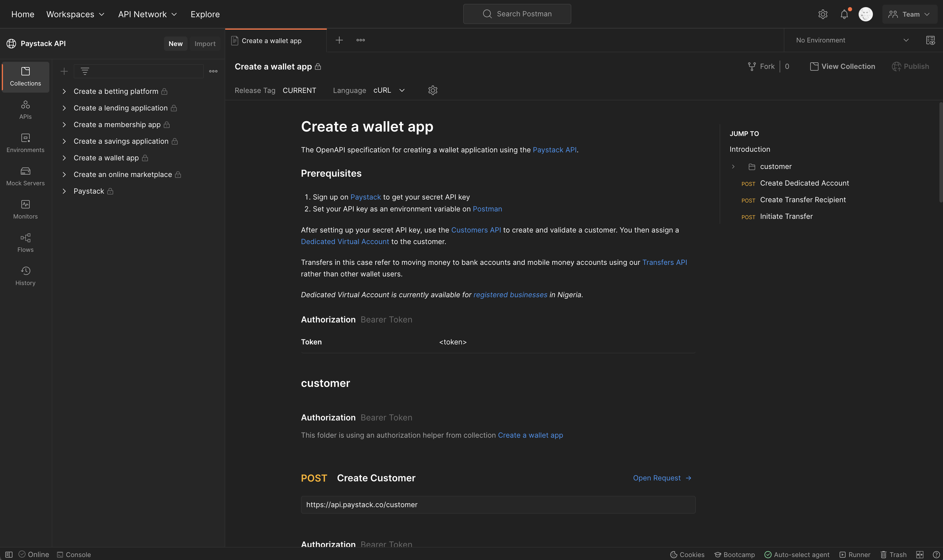Expand Create a lending application collection
The image size is (943, 560).
click(x=64, y=108)
